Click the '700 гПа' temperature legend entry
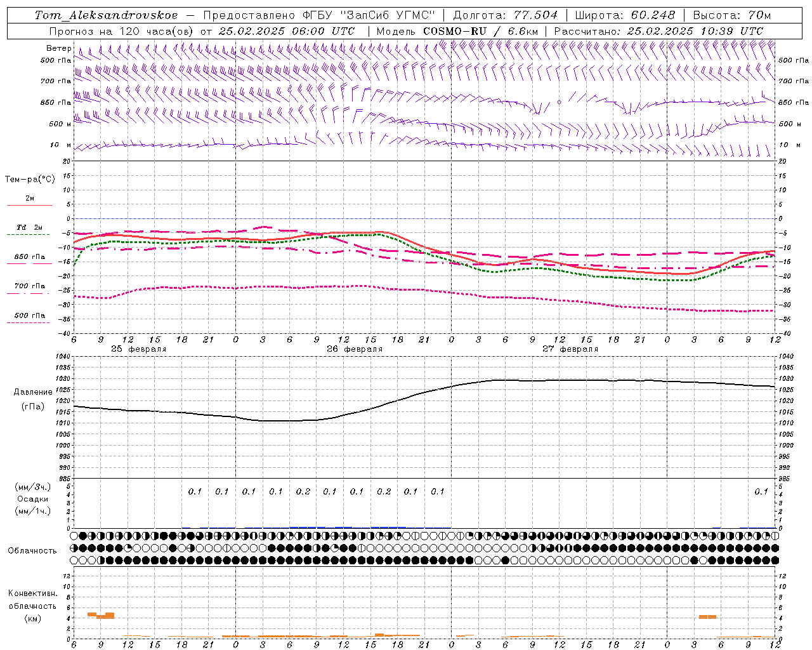Screen dimensions: 812x650 point(30,286)
